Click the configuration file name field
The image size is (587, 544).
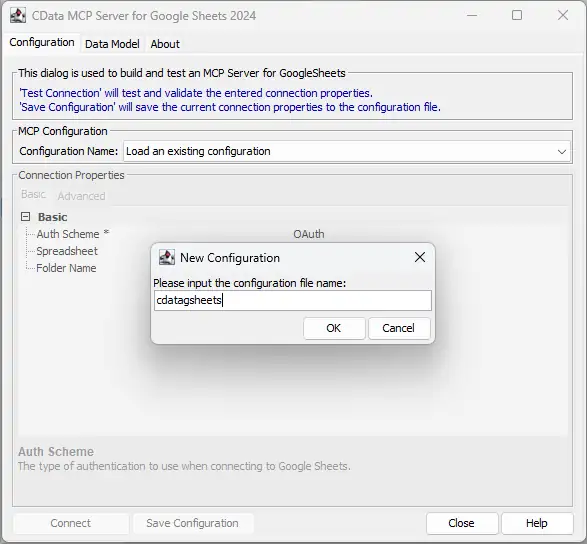click(x=293, y=300)
